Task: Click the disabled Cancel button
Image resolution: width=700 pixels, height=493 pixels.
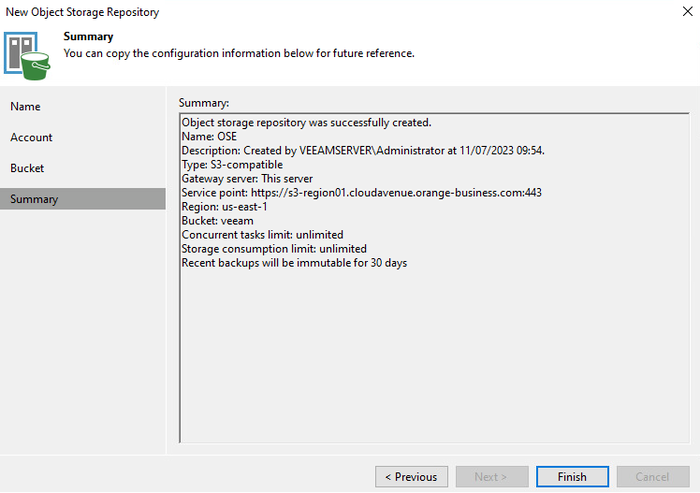Action: (653, 476)
